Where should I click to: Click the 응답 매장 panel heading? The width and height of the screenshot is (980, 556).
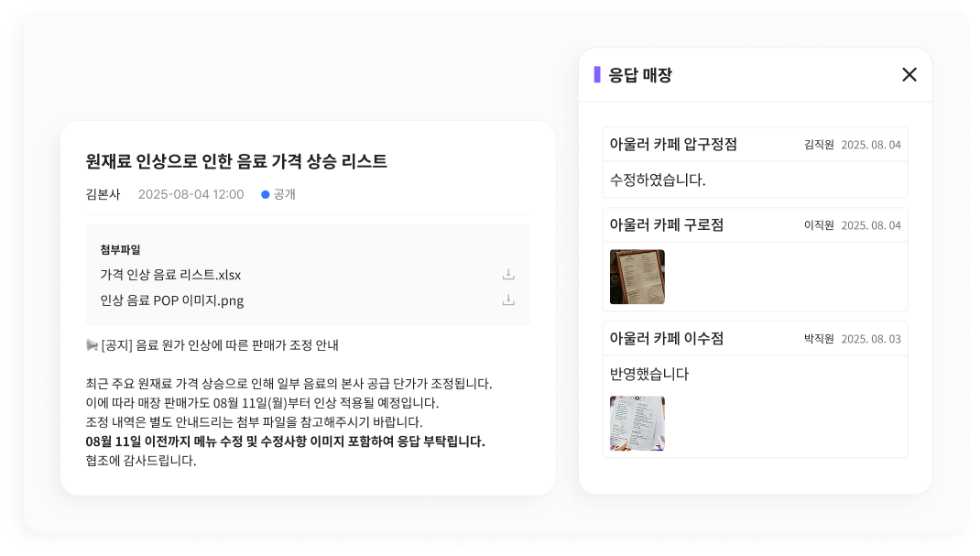pyautogui.click(x=640, y=75)
